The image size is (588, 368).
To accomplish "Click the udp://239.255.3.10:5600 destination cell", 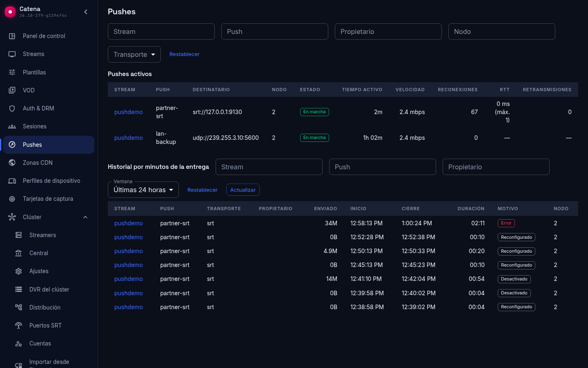I will 226,138.
